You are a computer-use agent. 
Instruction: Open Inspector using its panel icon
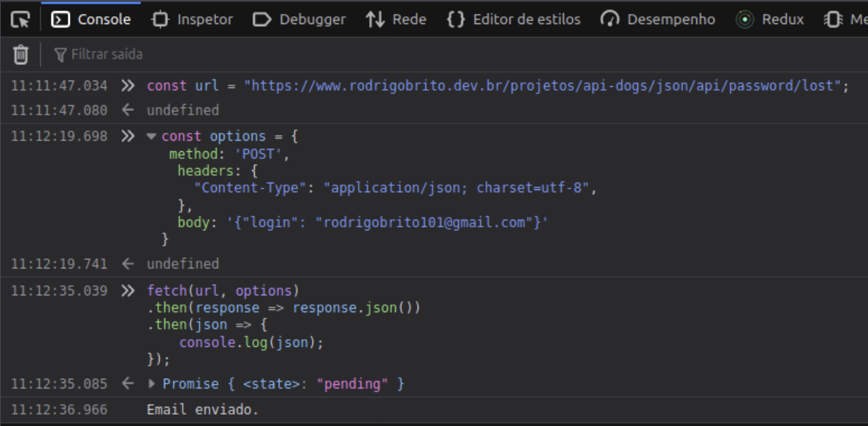(x=162, y=19)
